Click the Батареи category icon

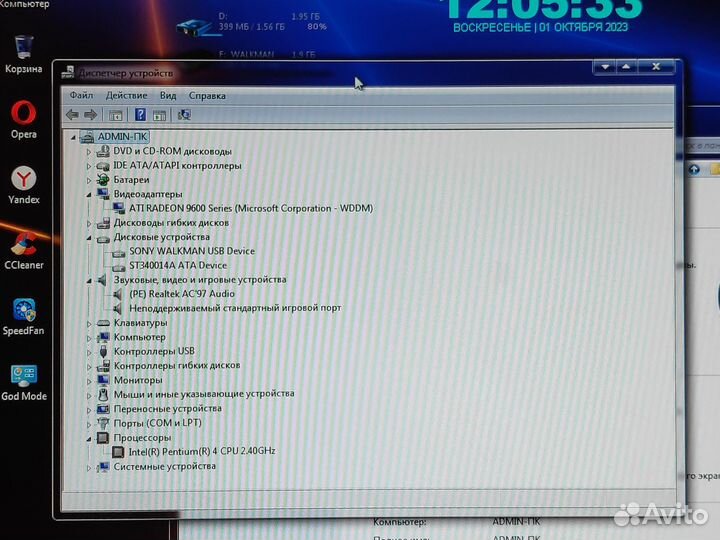tap(103, 180)
